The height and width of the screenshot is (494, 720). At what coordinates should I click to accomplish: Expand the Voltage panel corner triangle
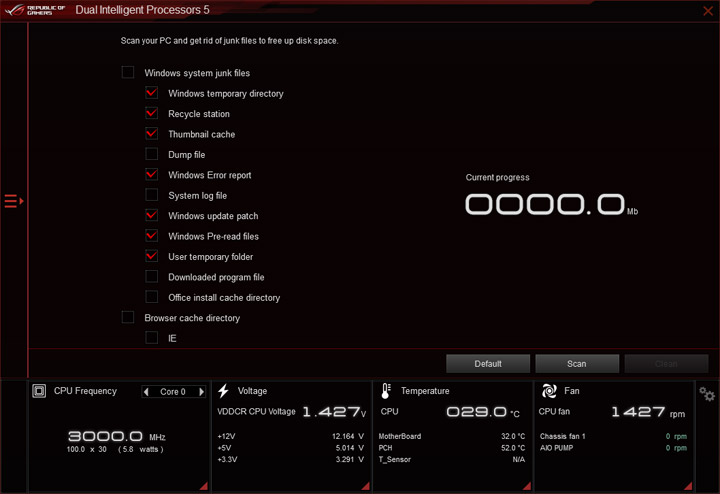coord(366,486)
